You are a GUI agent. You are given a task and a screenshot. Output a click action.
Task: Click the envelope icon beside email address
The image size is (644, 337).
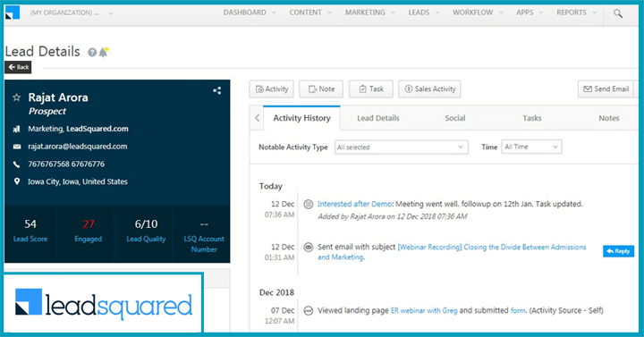pos(17,147)
